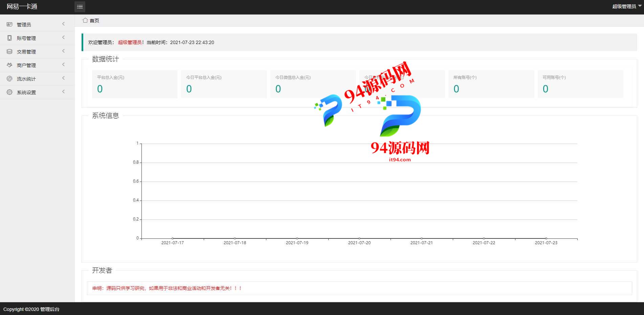This screenshot has width=644, height=315.
Task: Open the 超级管理员 user dropdown arrow
Action: 640,6
